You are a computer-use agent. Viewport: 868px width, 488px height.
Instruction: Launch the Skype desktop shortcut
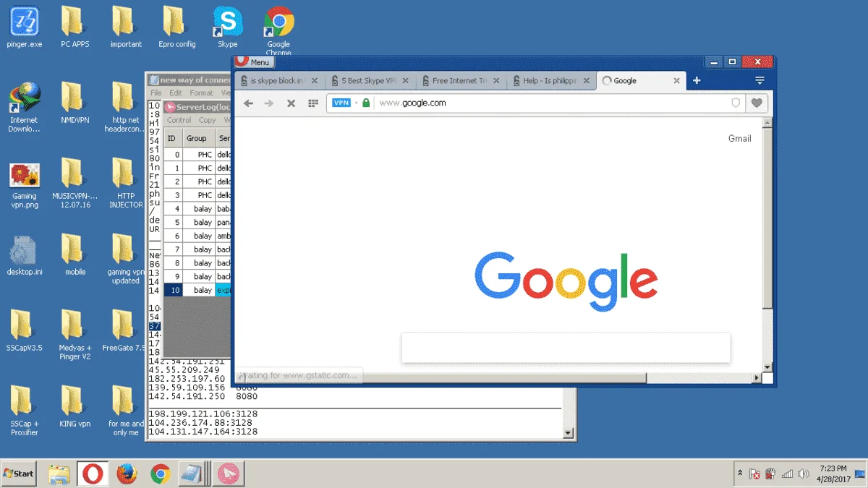coord(227,27)
